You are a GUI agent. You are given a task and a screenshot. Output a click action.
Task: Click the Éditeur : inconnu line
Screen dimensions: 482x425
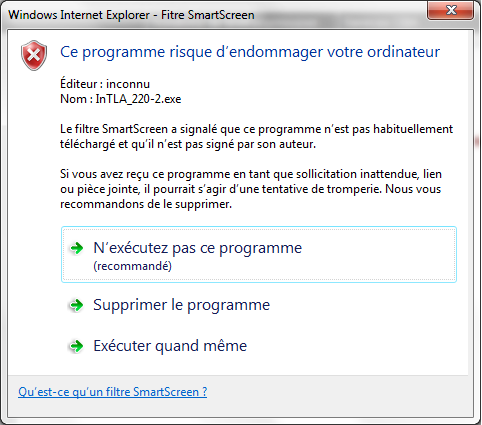tap(105, 84)
